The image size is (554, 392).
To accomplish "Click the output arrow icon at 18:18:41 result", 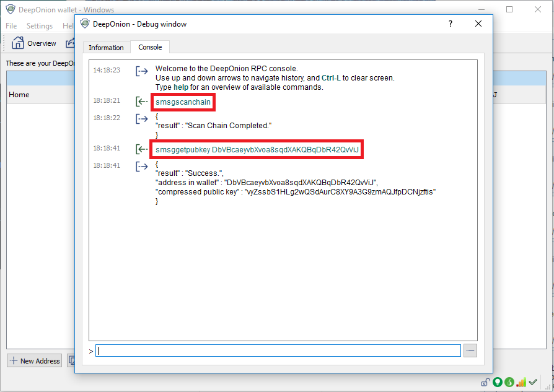I will click(142, 167).
